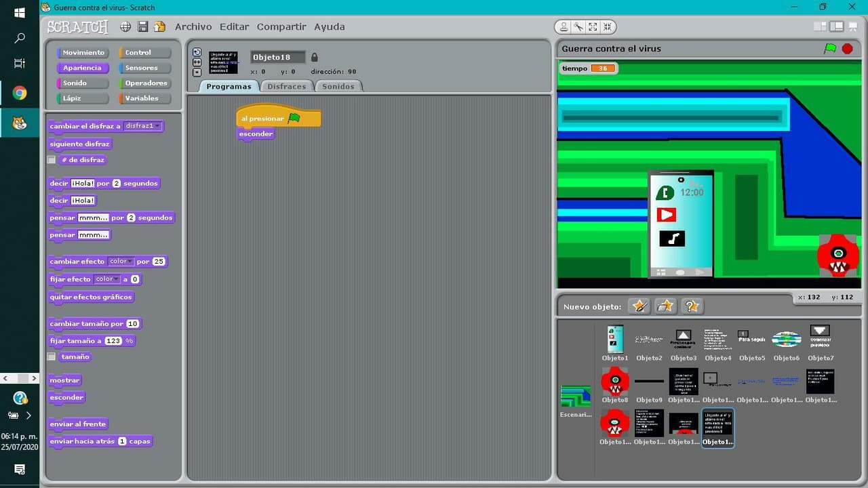Open the language globe icon
Viewport: 868px width, 488px height.
(125, 26)
